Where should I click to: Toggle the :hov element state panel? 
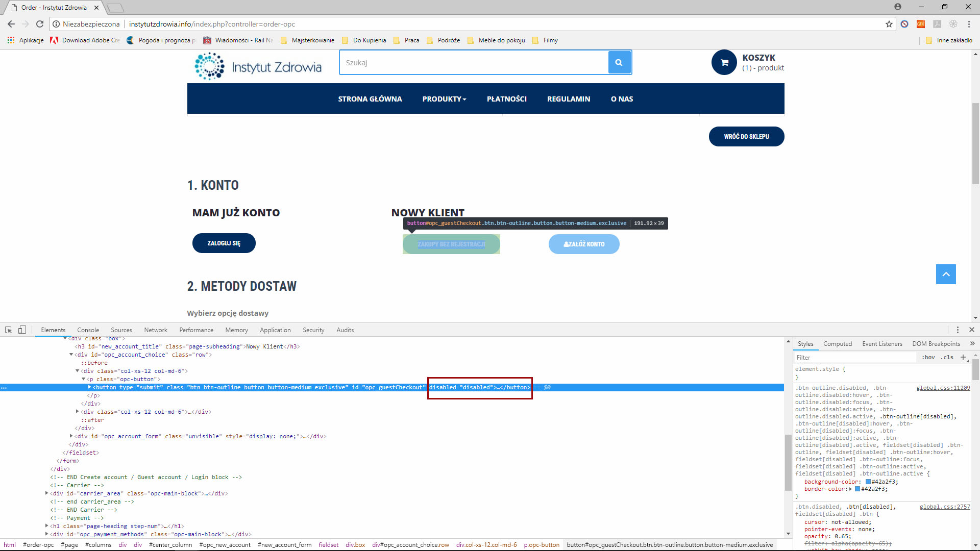point(928,358)
